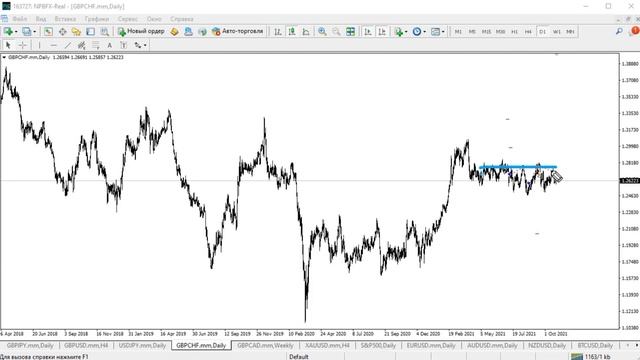Open the Periodicity clock icon
Viewport: 640px width, 360px height.
pyautogui.click(x=417, y=31)
